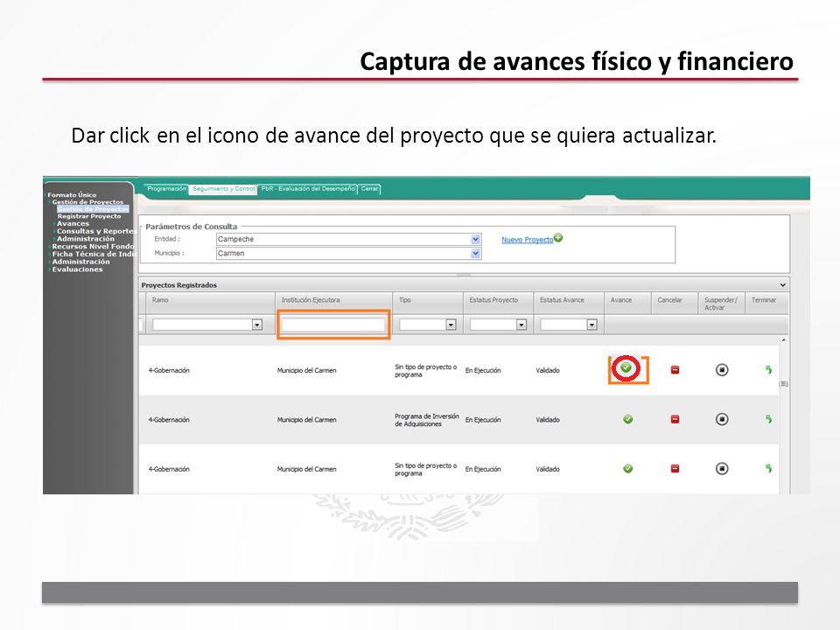840x630 pixels.
Task: Open the Entidad dropdown showing Campeche
Action: click(475, 240)
